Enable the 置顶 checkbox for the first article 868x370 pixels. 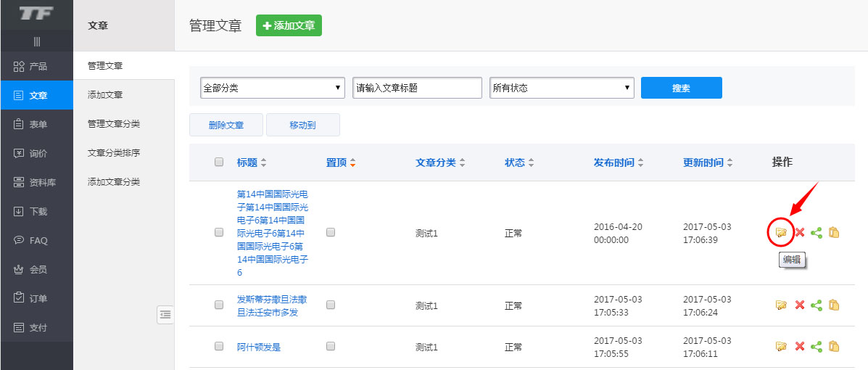point(331,233)
